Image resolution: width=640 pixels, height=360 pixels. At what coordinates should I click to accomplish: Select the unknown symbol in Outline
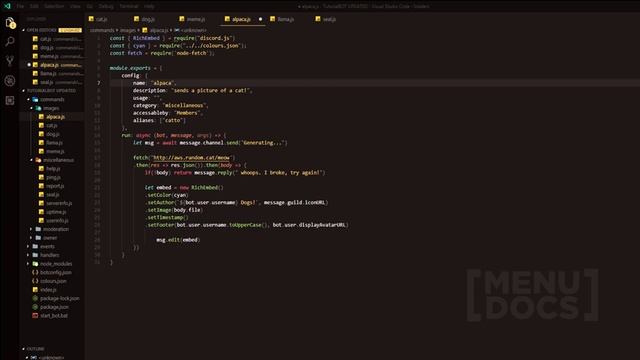point(51,358)
